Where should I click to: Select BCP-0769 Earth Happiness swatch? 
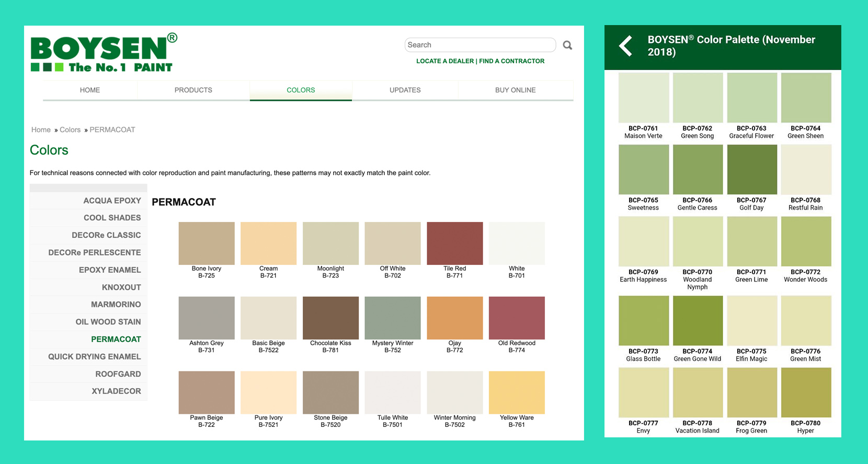[644, 241]
